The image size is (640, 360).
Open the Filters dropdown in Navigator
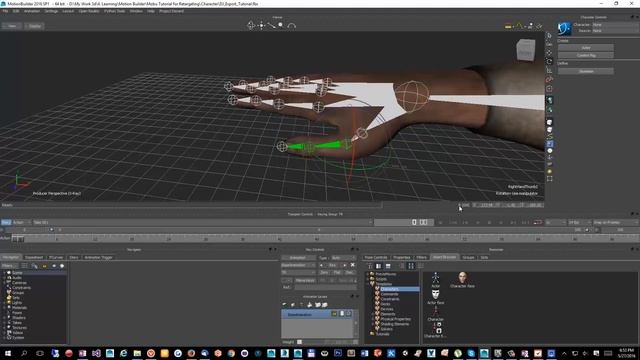click(x=9, y=266)
